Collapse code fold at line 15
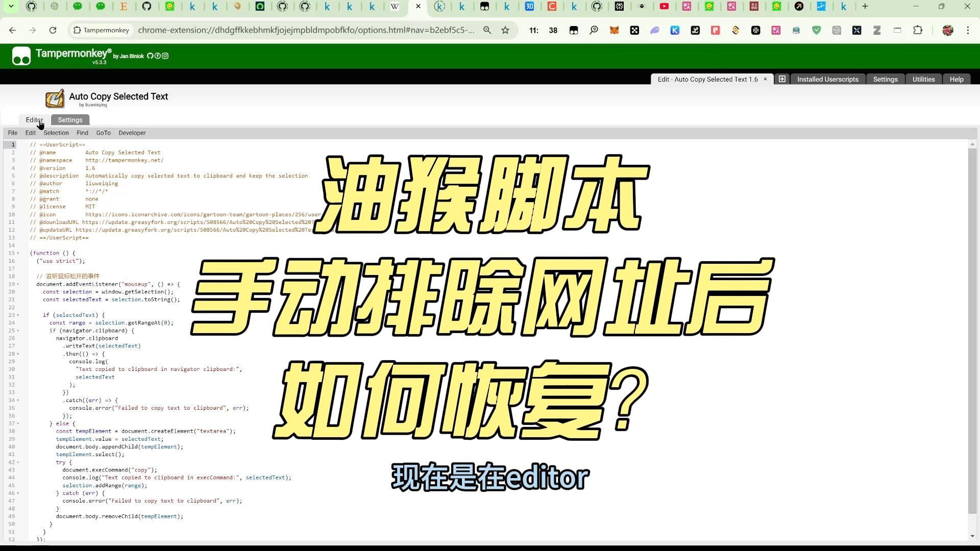980x551 pixels. coord(18,254)
